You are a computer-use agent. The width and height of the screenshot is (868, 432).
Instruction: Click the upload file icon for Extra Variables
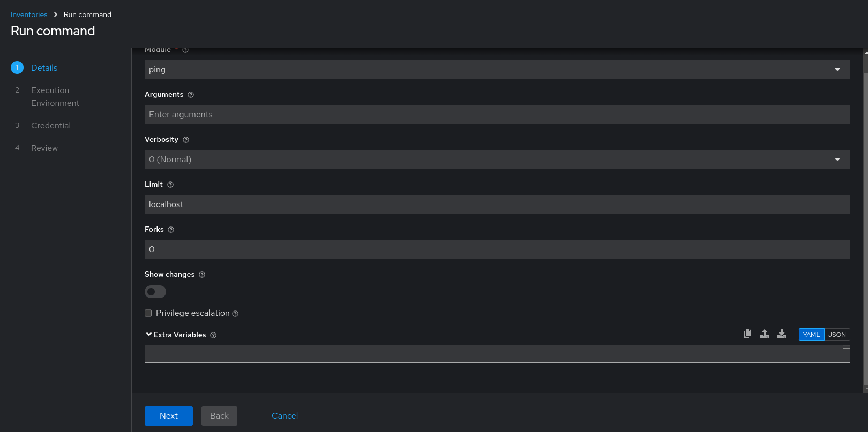[765, 334]
